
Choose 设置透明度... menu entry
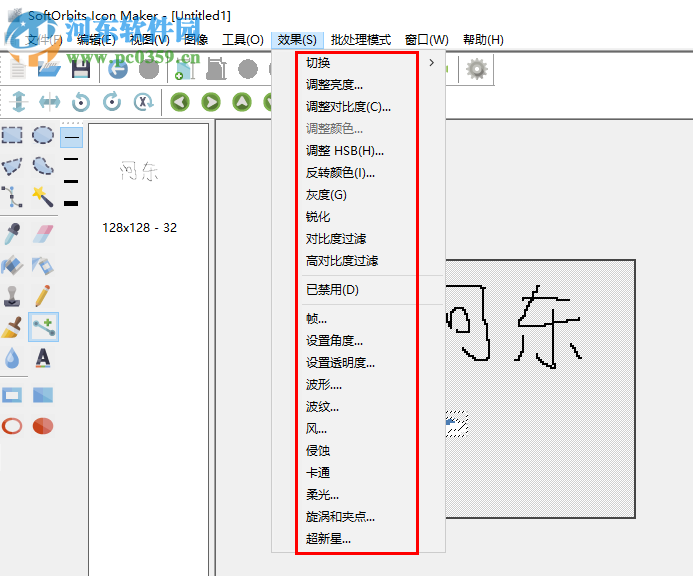(358, 363)
